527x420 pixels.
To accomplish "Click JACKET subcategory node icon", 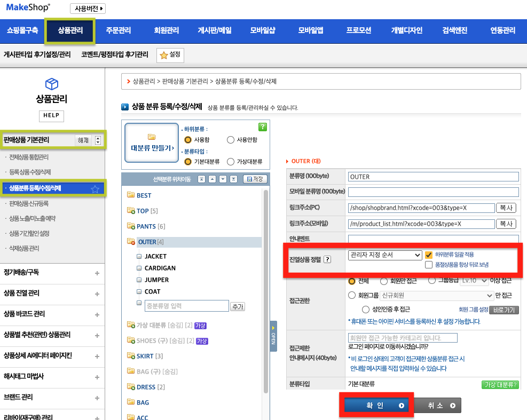I will pyautogui.click(x=139, y=256).
